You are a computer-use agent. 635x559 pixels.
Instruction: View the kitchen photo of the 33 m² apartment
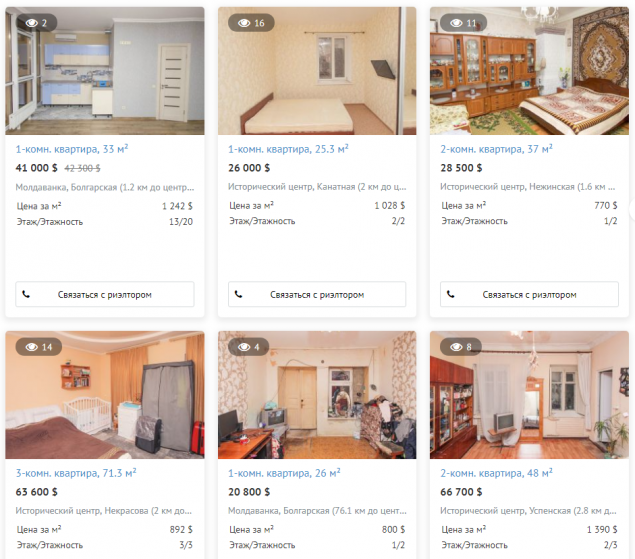click(105, 71)
